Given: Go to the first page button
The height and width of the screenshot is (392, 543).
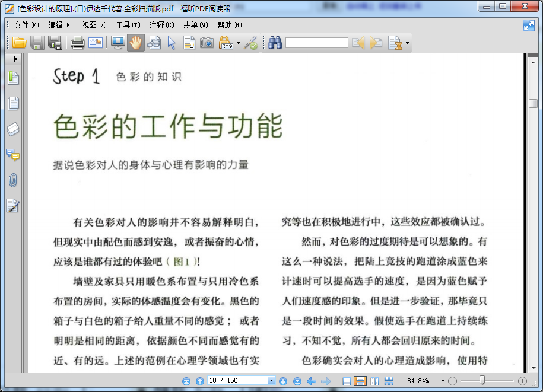Looking at the screenshot, I should pos(186,381).
